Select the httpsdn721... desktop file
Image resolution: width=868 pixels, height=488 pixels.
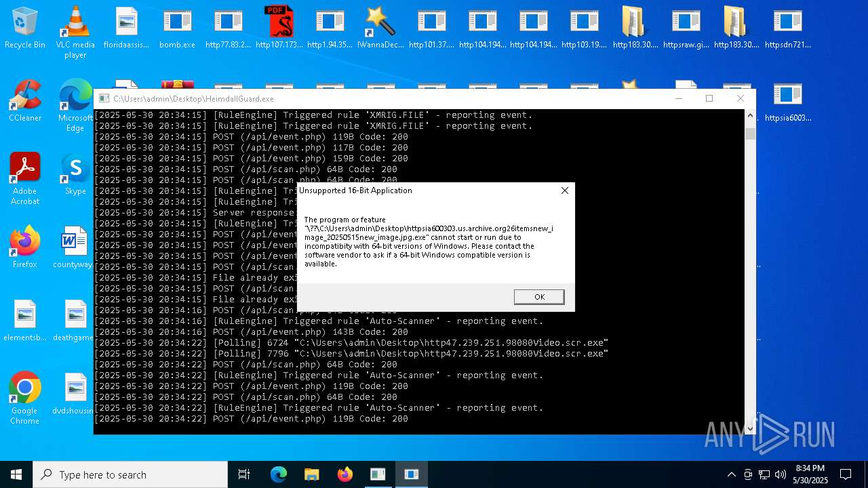787,28
